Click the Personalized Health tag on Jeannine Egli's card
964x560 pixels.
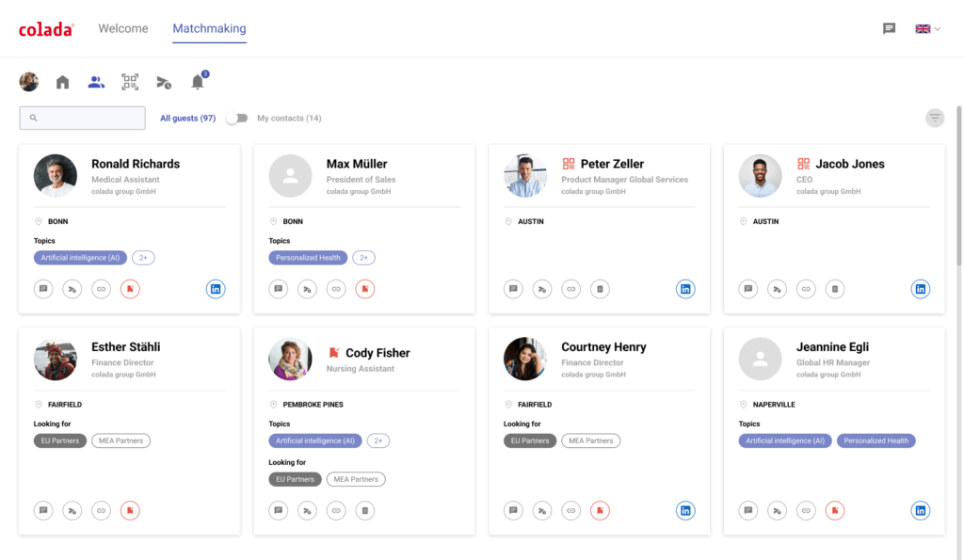pyautogui.click(x=875, y=440)
